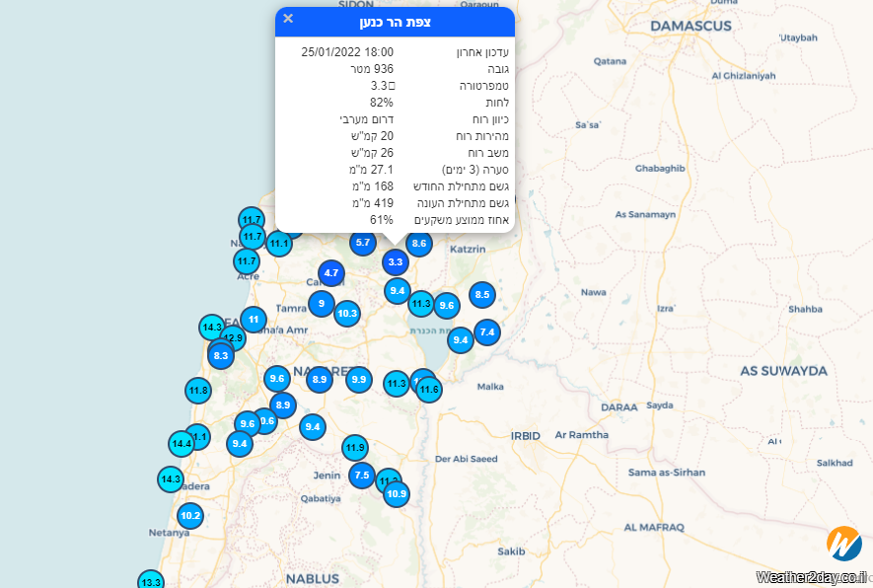Image resolution: width=873 pixels, height=588 pixels.
Task: Open the 10.9 station marker
Action: 397,494
